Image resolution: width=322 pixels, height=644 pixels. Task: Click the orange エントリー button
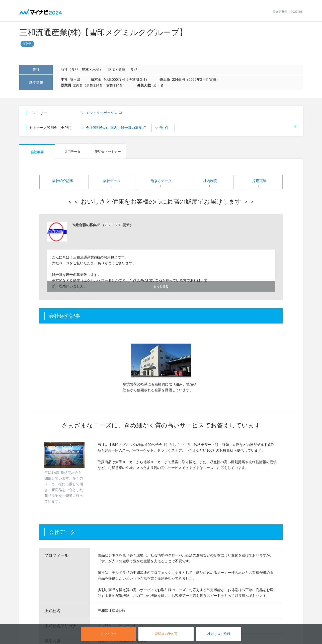tap(108, 634)
